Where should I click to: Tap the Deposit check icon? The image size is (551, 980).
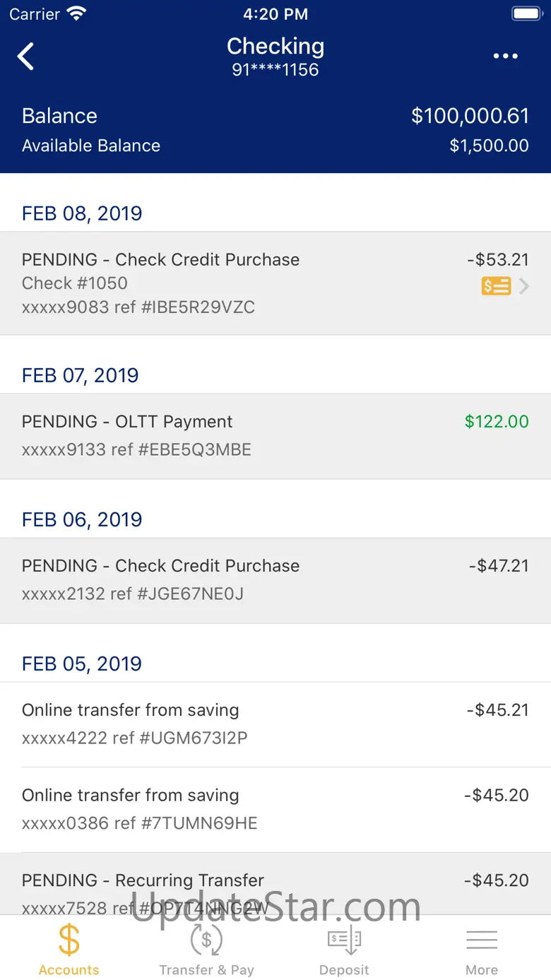point(344,940)
